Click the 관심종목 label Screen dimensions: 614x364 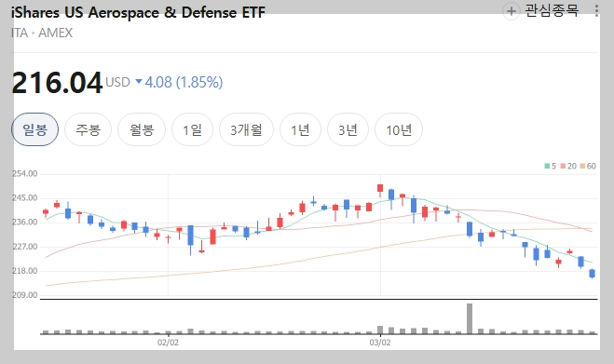(552, 10)
